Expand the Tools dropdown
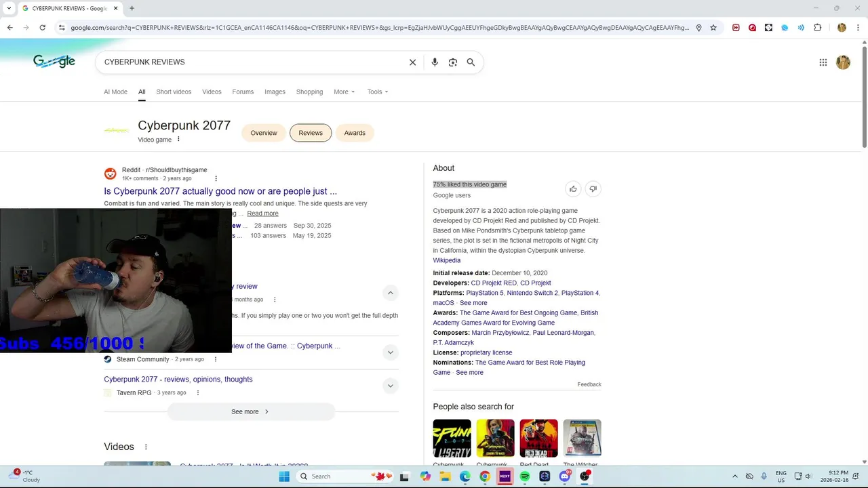Screen dimensions: 868x488 pos(378,92)
